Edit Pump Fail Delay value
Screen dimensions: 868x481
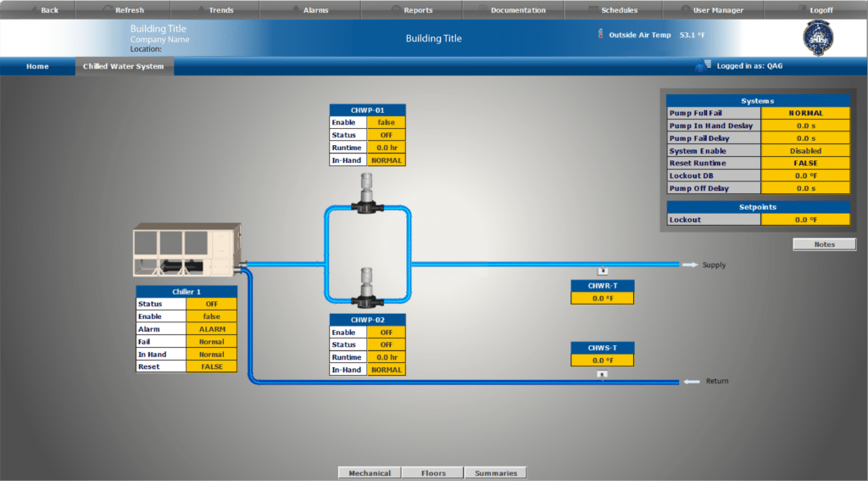pos(805,138)
